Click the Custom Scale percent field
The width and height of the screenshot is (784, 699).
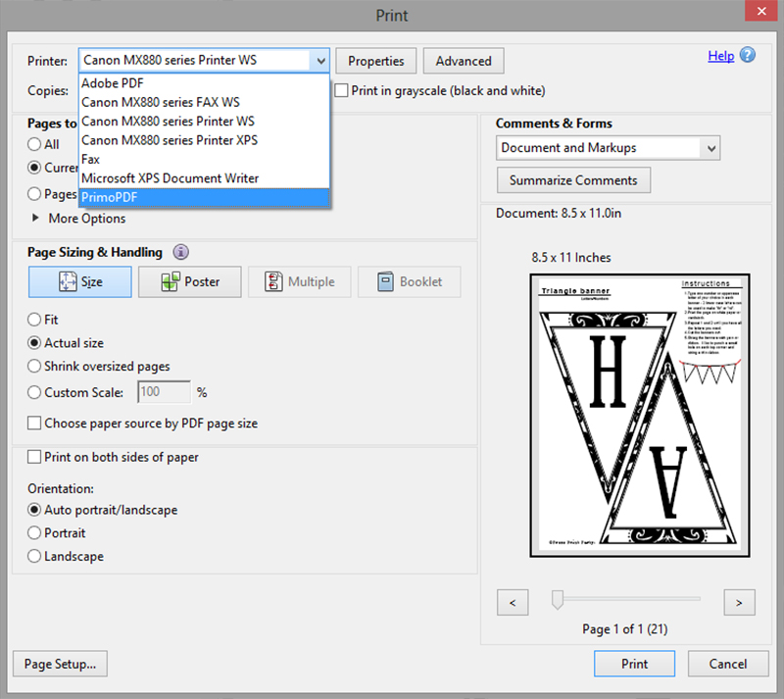pos(164,392)
